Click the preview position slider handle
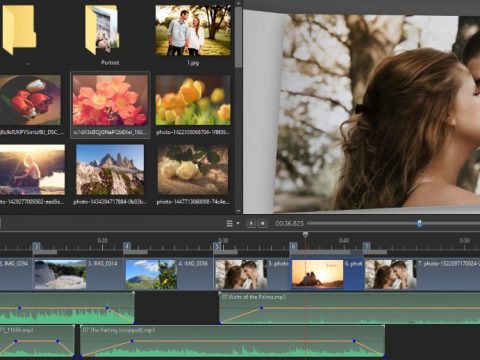 pyautogui.click(x=419, y=223)
